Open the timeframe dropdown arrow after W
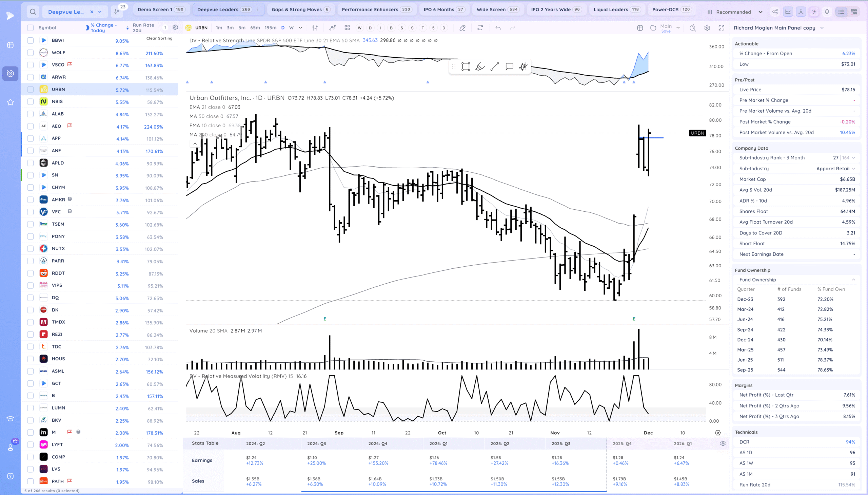Screen dimensions: 868x495 300,28
